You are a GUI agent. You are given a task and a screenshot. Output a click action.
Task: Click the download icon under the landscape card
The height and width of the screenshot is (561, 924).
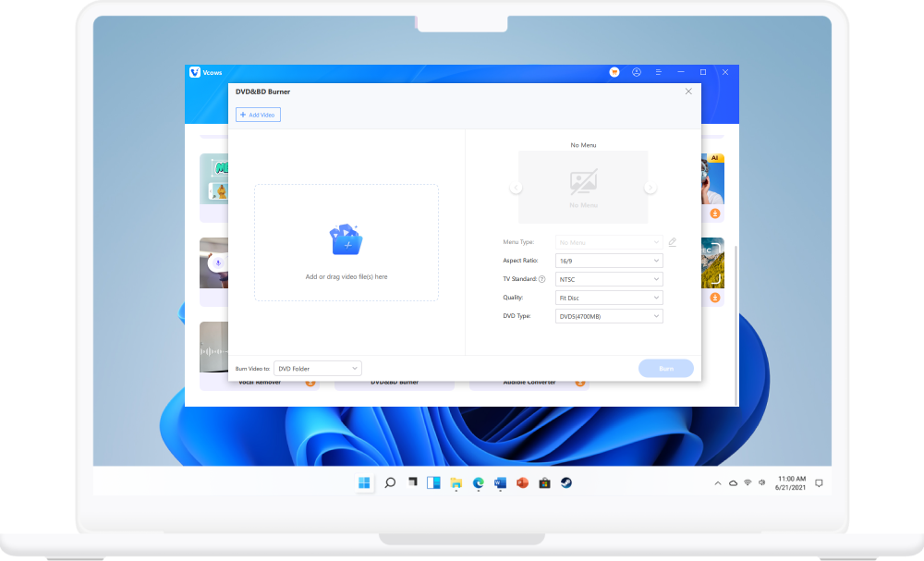(x=715, y=298)
